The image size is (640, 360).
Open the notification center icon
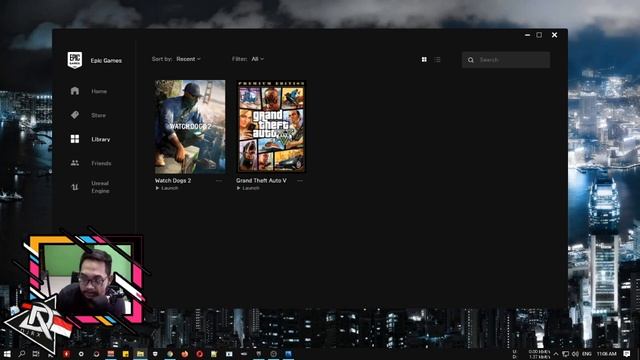(x=627, y=353)
